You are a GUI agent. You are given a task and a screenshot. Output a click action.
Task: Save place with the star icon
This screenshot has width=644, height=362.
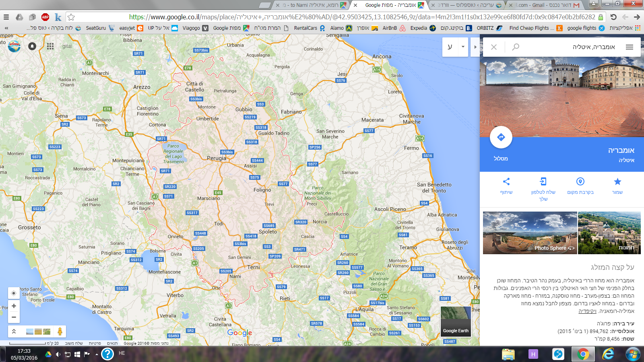pyautogui.click(x=617, y=181)
